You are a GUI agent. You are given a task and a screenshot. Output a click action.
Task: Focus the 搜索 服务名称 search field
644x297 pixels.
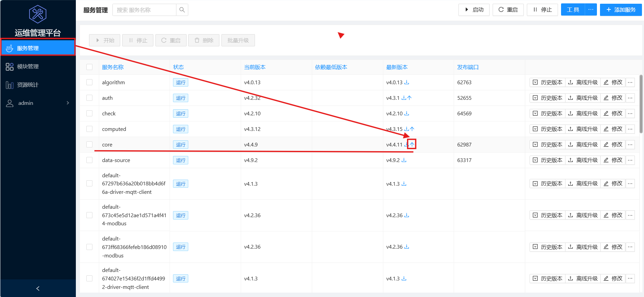click(145, 10)
